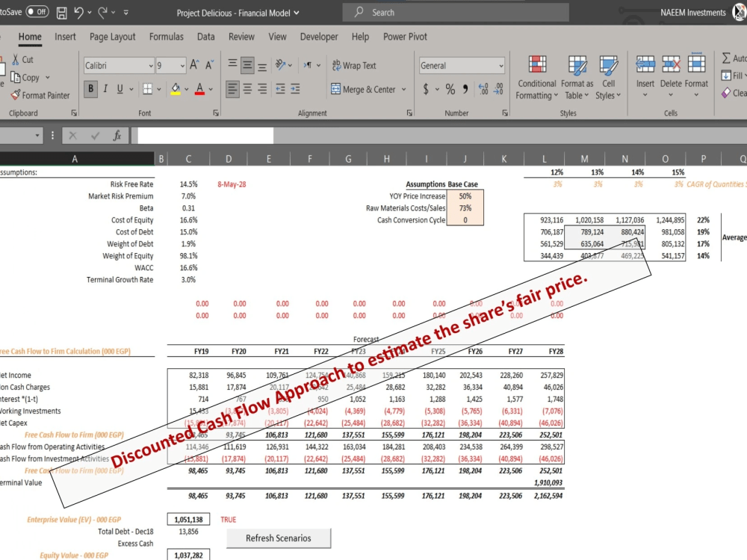
Task: Select column C header
Action: click(x=188, y=159)
